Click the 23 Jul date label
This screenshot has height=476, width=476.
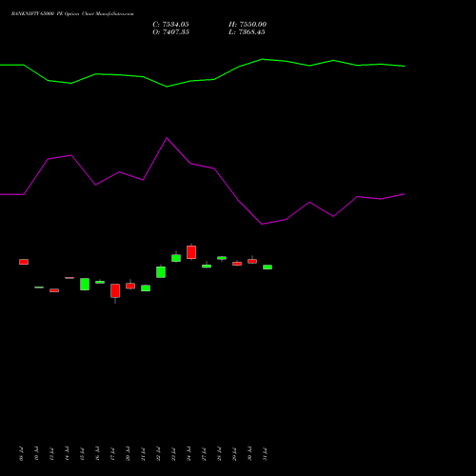(x=173, y=454)
